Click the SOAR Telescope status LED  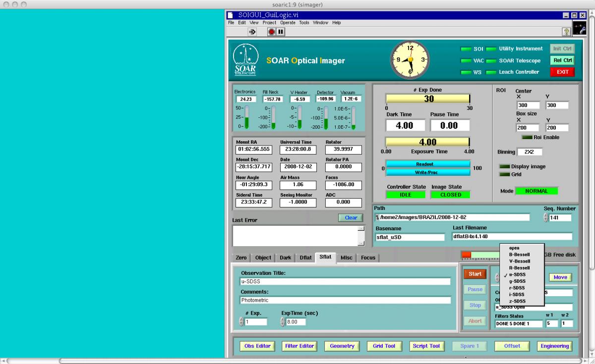[x=491, y=61]
